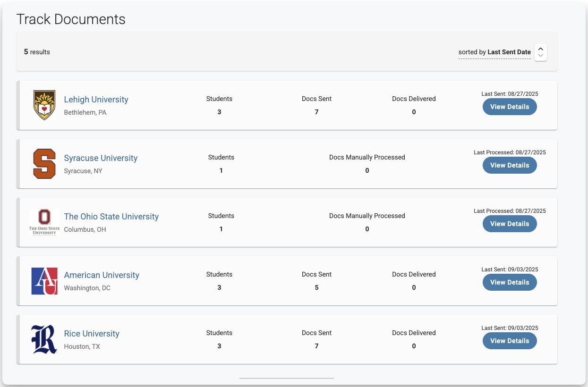Click 'Last Processed: 08/27/2025' on Ohio State row
Screen dimensions: 588x387
coord(510,211)
